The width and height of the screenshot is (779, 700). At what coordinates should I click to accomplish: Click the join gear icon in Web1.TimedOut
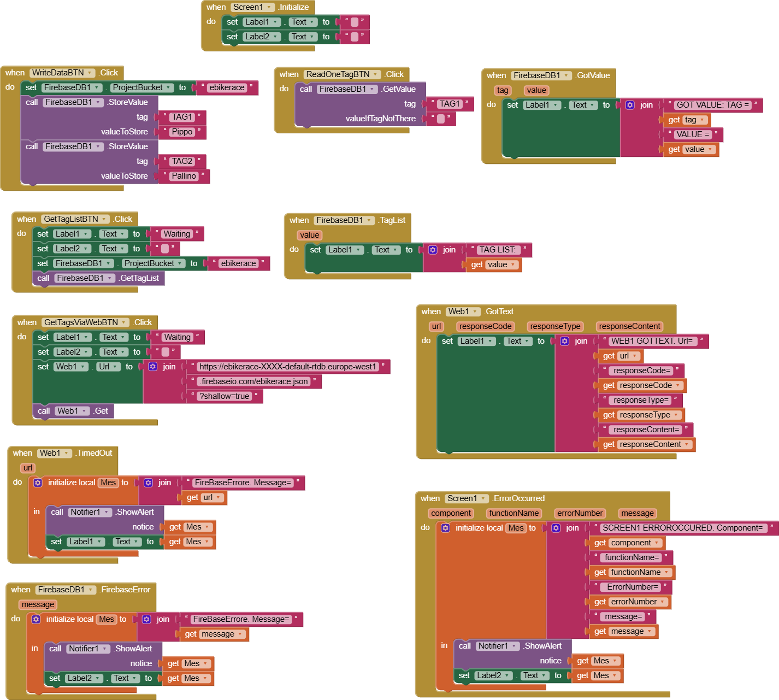[148, 483]
